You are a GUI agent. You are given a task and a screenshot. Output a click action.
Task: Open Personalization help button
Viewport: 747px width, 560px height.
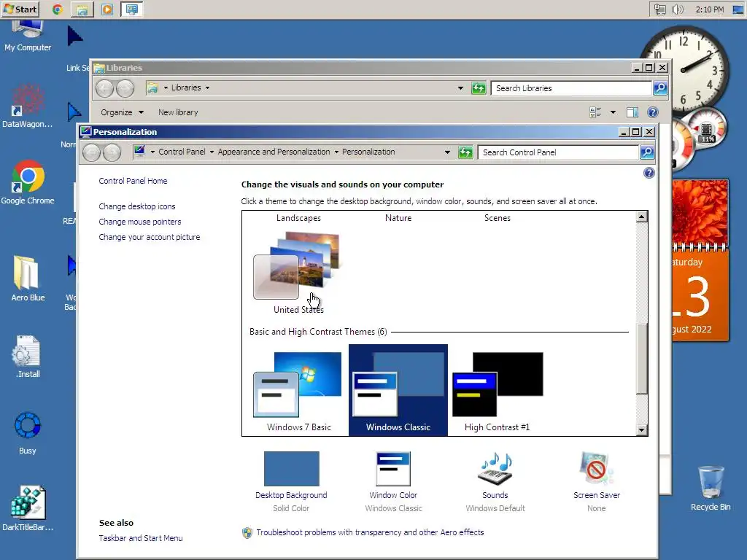(649, 173)
